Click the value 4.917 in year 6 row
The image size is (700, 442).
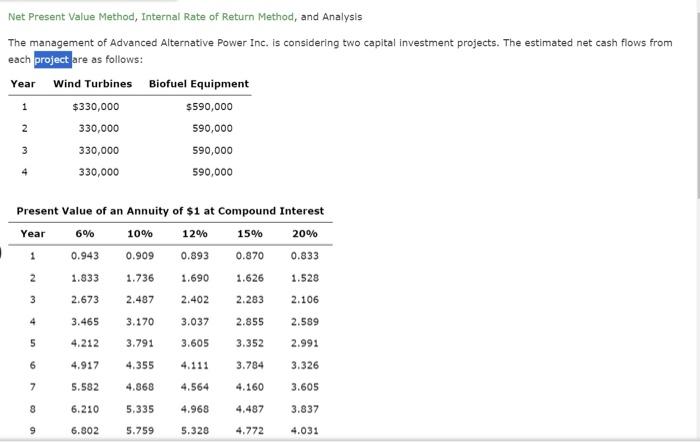coord(85,366)
